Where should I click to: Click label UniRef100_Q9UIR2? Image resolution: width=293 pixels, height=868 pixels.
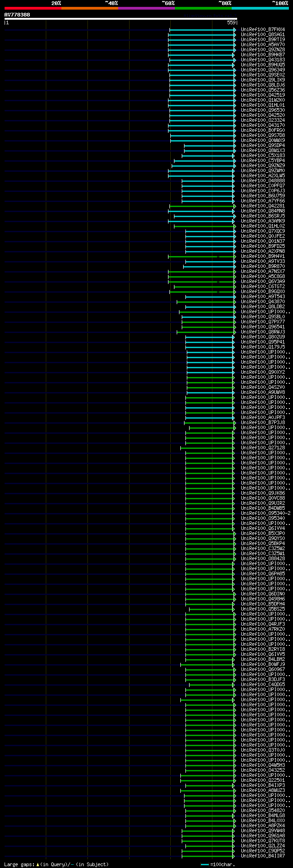tap(263, 503)
